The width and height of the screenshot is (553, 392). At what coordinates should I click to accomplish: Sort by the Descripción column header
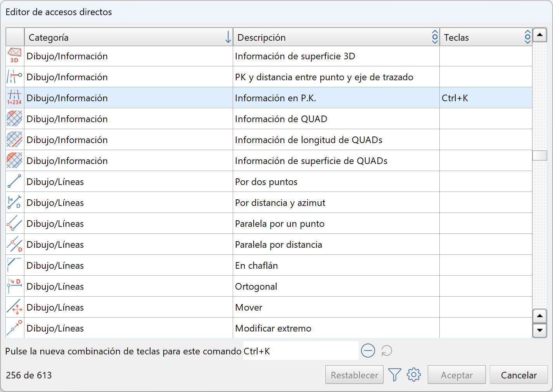pos(336,37)
